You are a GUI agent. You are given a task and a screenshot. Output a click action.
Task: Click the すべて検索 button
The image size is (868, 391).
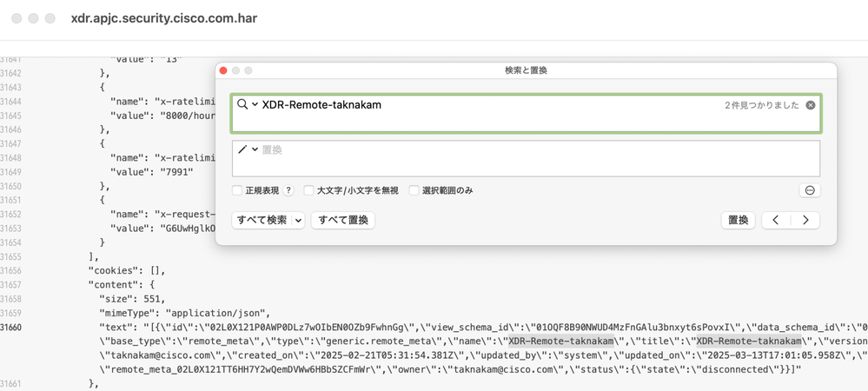pyautogui.click(x=262, y=221)
